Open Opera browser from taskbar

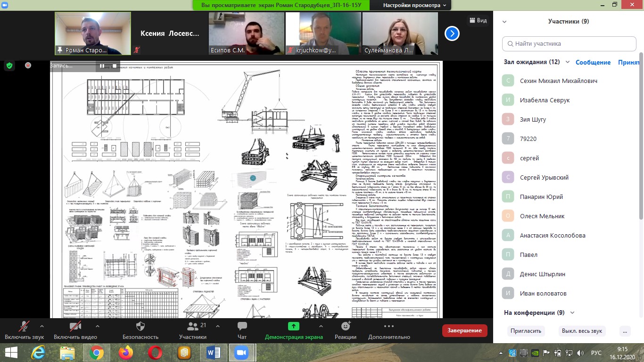coord(155,352)
